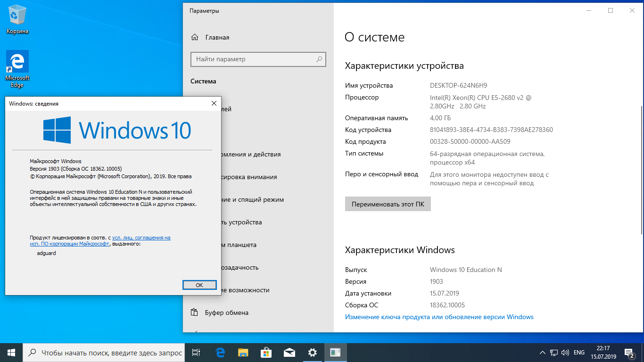644x362 pixels.
Task: Open Microsoft Edge desktop shortcut
Action: click(17, 69)
